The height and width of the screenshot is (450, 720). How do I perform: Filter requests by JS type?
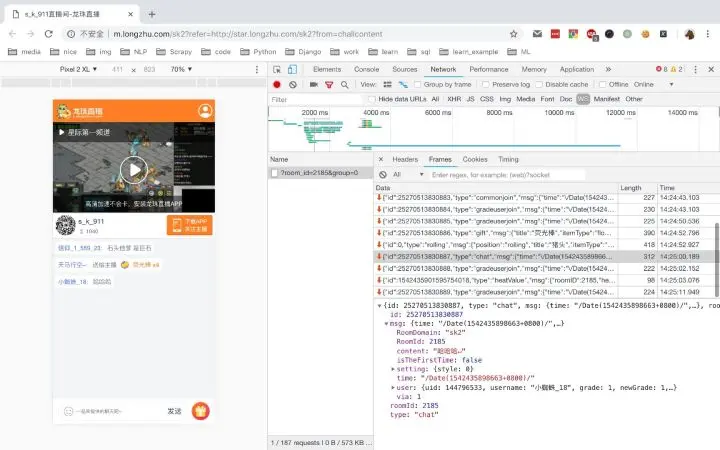[x=471, y=99]
